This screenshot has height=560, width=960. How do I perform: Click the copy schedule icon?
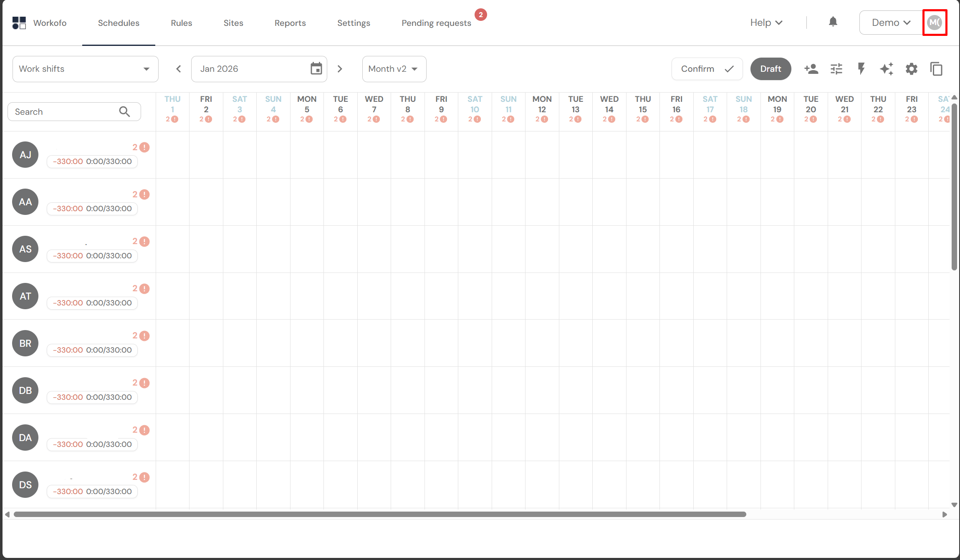pos(936,69)
